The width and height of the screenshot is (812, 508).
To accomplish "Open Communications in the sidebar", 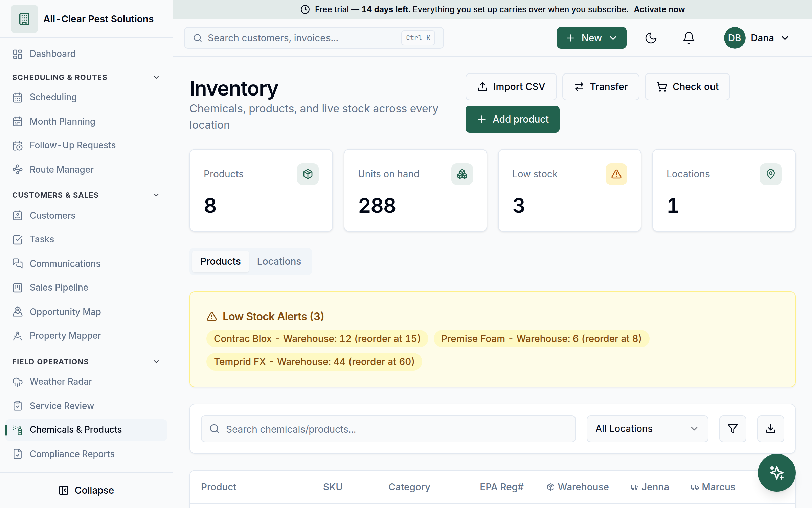I will coord(86,263).
